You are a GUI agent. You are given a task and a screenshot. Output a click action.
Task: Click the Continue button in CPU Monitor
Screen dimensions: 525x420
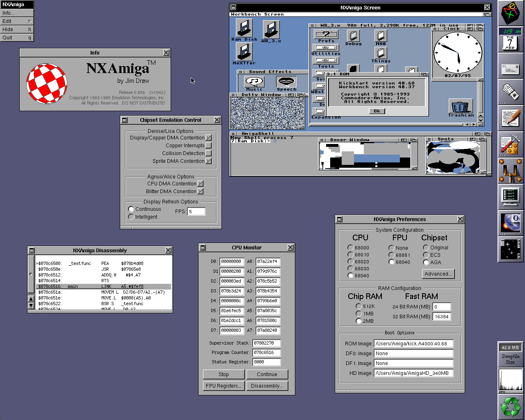click(267, 374)
